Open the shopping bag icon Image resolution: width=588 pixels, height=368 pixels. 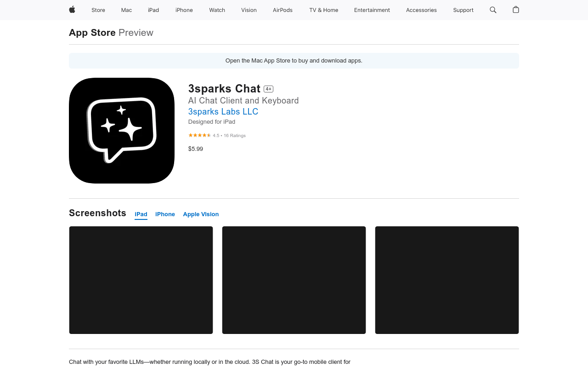click(x=516, y=10)
